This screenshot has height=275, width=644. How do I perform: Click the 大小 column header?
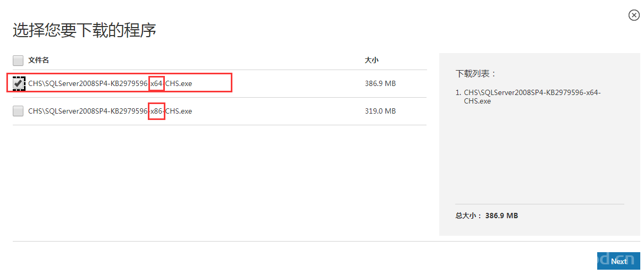[x=371, y=61]
